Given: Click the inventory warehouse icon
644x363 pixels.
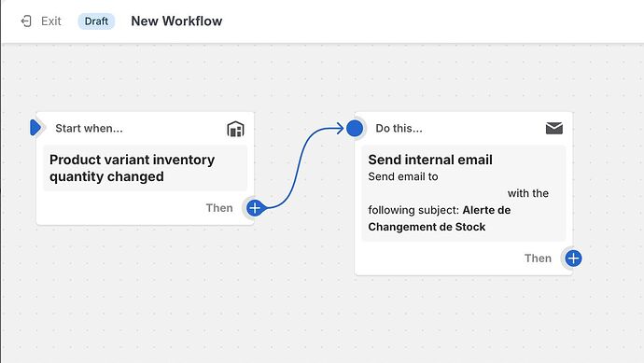Looking at the screenshot, I should (235, 129).
